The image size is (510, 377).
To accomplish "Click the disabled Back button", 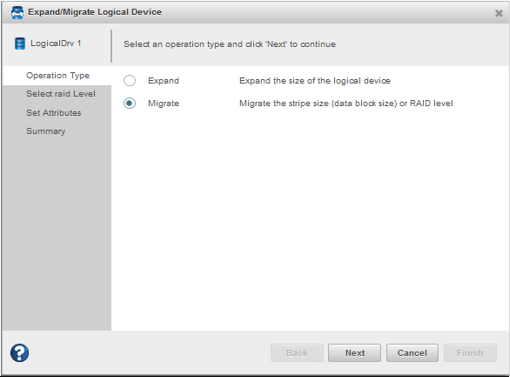I will (297, 353).
